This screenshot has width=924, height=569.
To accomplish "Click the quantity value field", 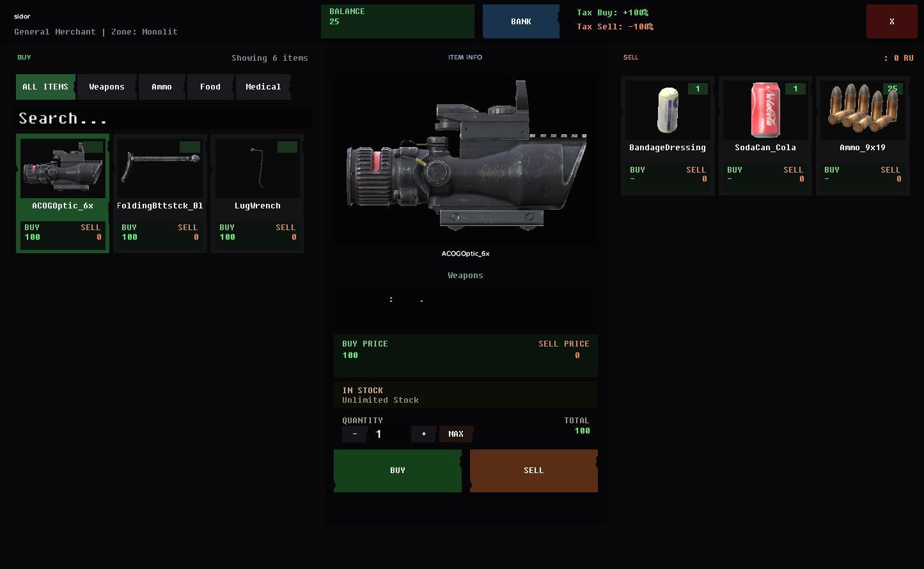I will (389, 434).
